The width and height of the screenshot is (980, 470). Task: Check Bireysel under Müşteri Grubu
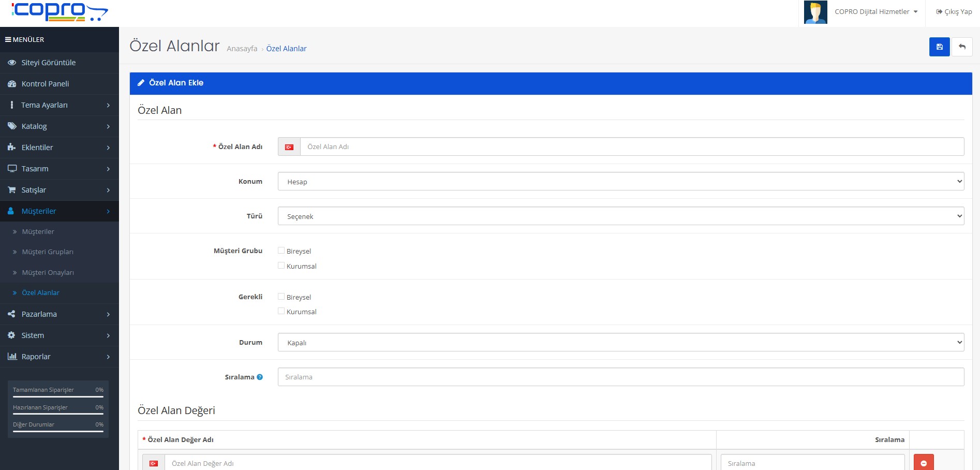coord(281,251)
